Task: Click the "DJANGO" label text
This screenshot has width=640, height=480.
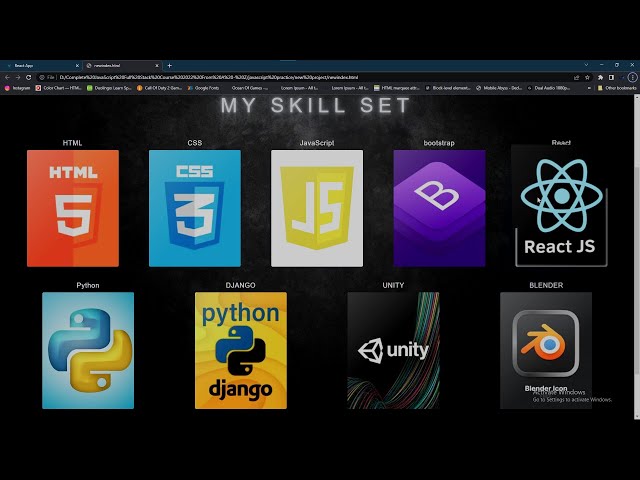Action: [240, 285]
